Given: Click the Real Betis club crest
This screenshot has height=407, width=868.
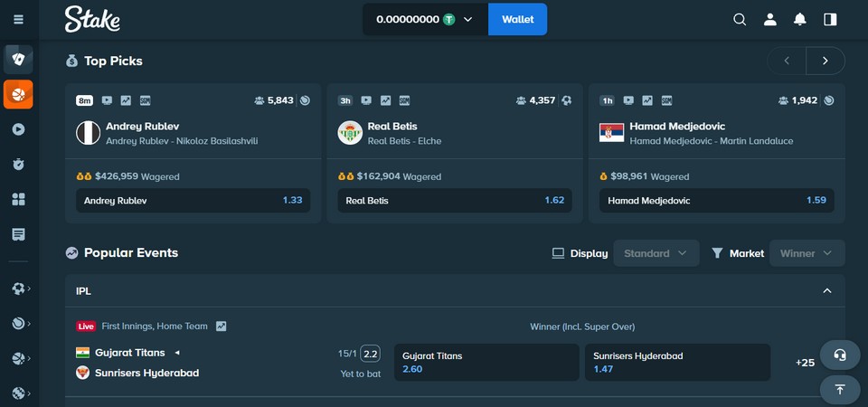Looking at the screenshot, I should (x=350, y=133).
